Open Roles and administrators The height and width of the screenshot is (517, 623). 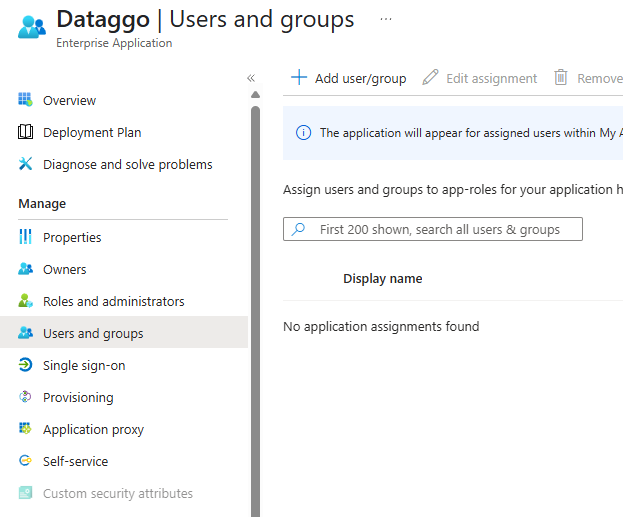pos(114,301)
